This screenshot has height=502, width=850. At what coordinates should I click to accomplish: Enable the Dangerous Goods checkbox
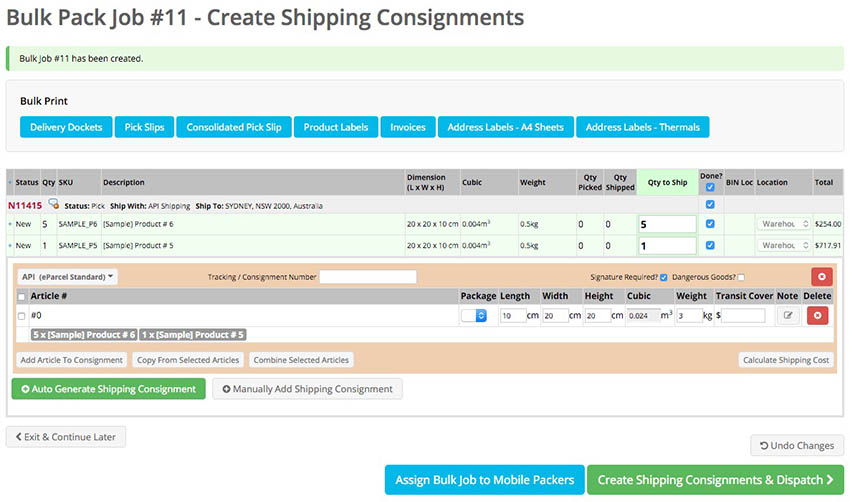[740, 277]
